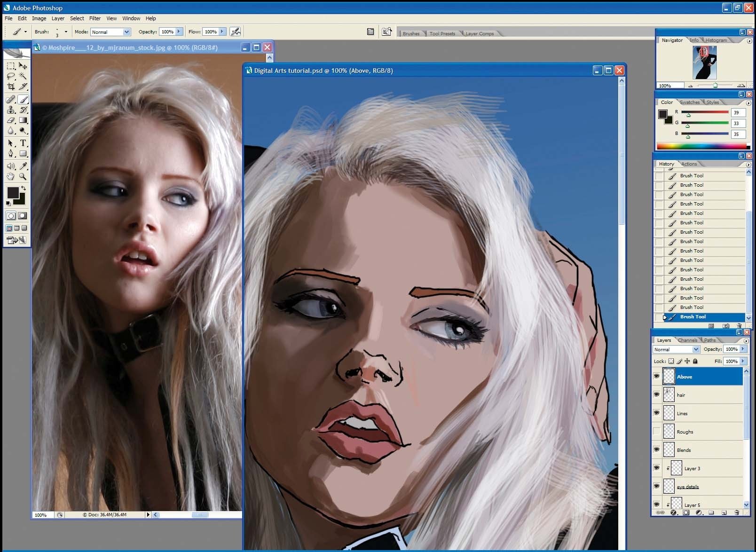Expand the layer Opacity slider arrow

743,349
